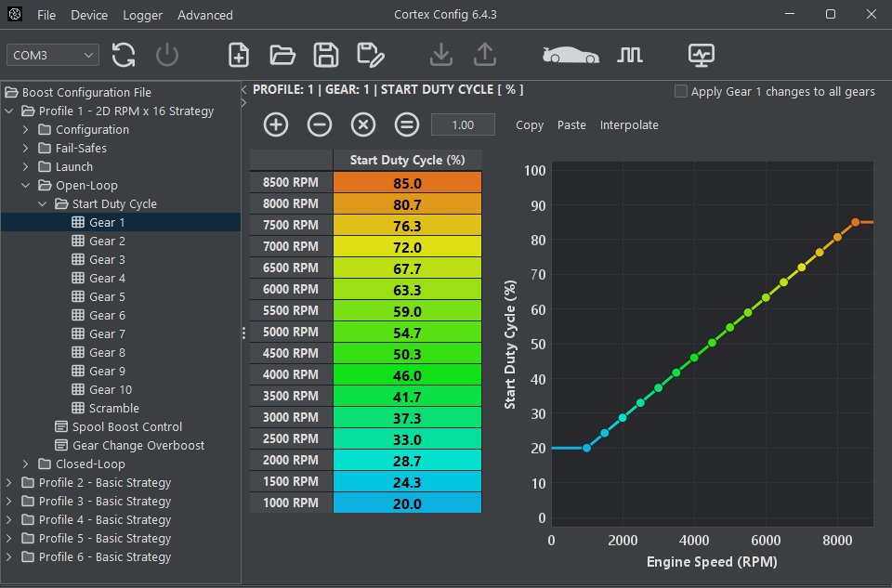Open Spool Boost Control settings
The width and height of the screenshot is (892, 588).
coord(127,427)
